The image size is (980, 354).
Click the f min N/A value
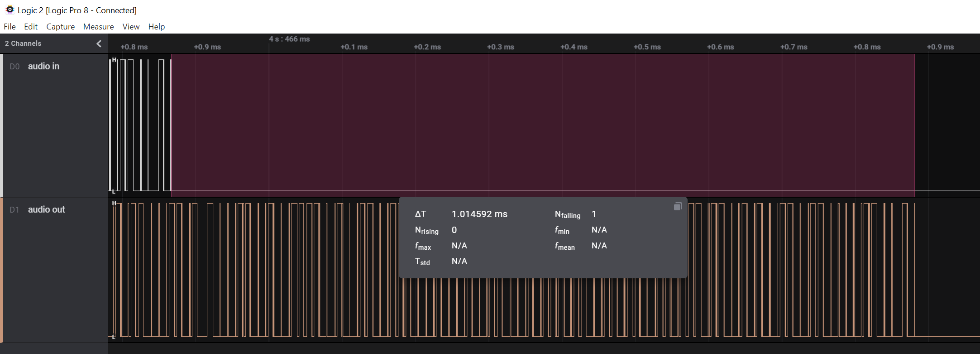(x=599, y=230)
